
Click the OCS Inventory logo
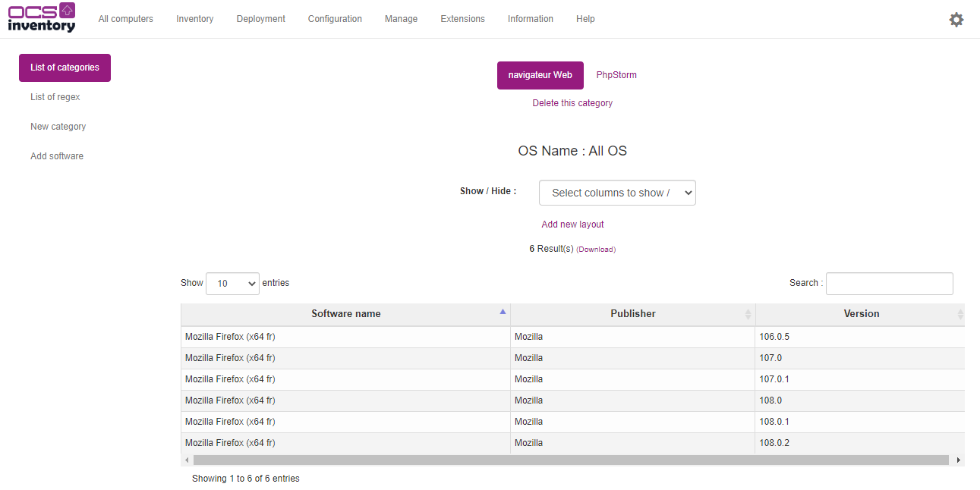pyautogui.click(x=42, y=18)
